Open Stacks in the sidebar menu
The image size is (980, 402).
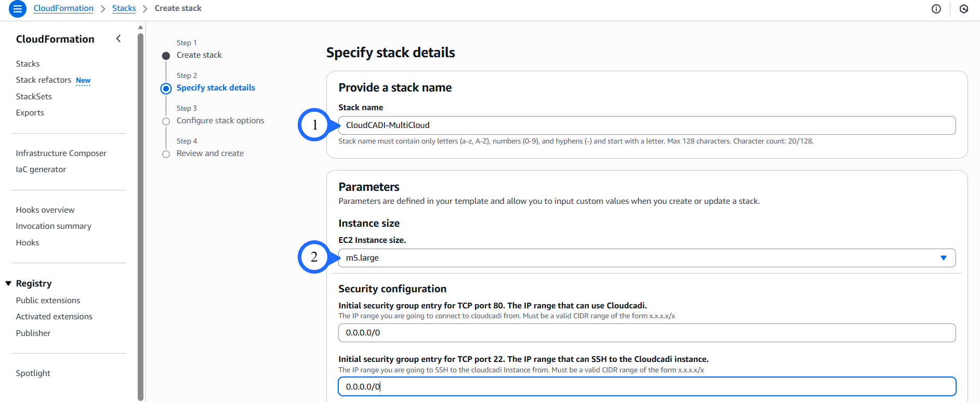click(28, 63)
